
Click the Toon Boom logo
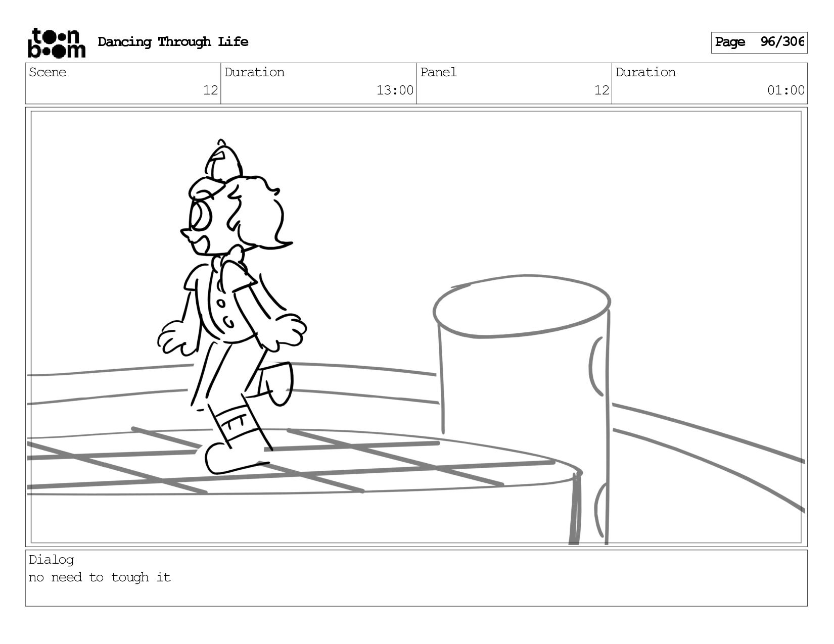tap(56, 43)
